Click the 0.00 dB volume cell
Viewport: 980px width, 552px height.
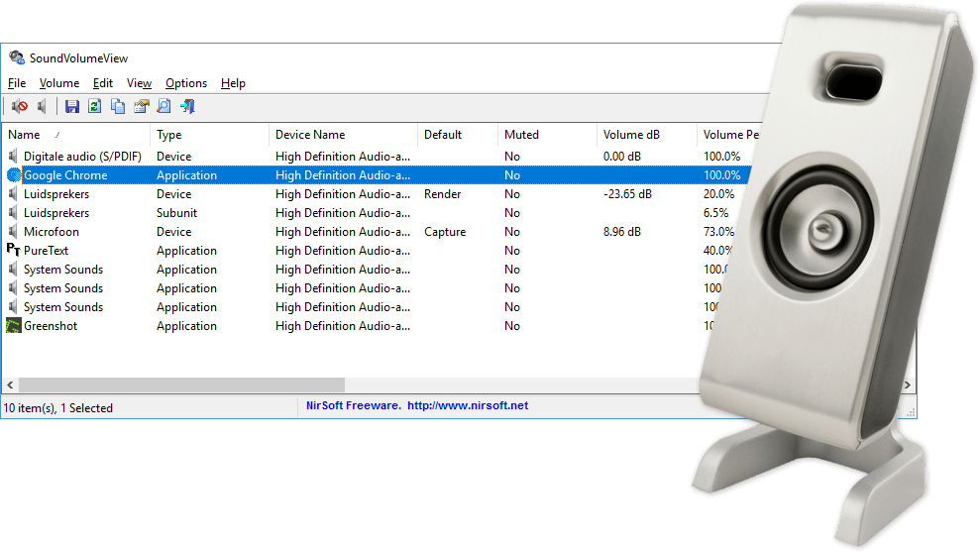tap(622, 157)
